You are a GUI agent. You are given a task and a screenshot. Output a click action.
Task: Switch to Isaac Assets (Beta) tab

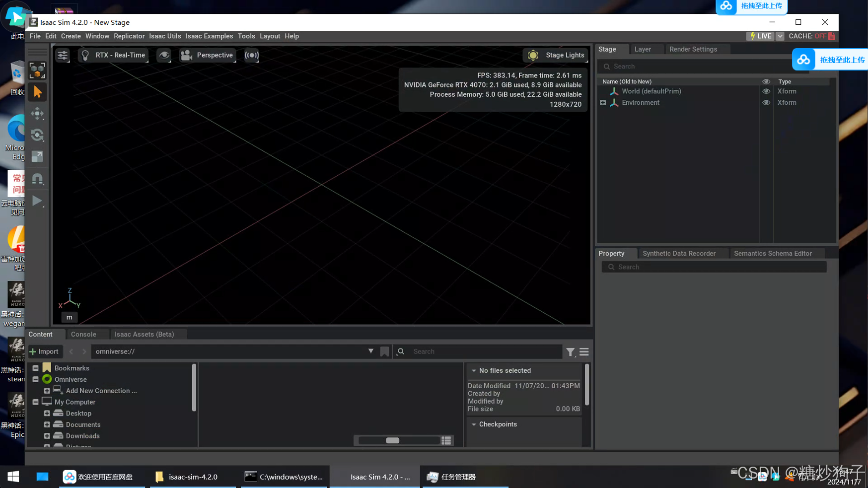(x=144, y=334)
